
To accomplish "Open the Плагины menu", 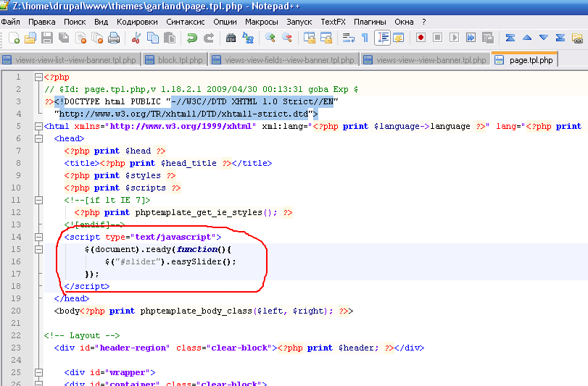I will click(x=370, y=22).
